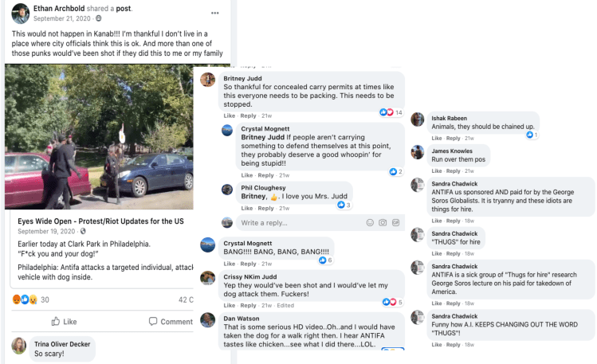The image size is (597, 364).
Task: Click the camera icon to attach a photo
Action: (x=383, y=222)
